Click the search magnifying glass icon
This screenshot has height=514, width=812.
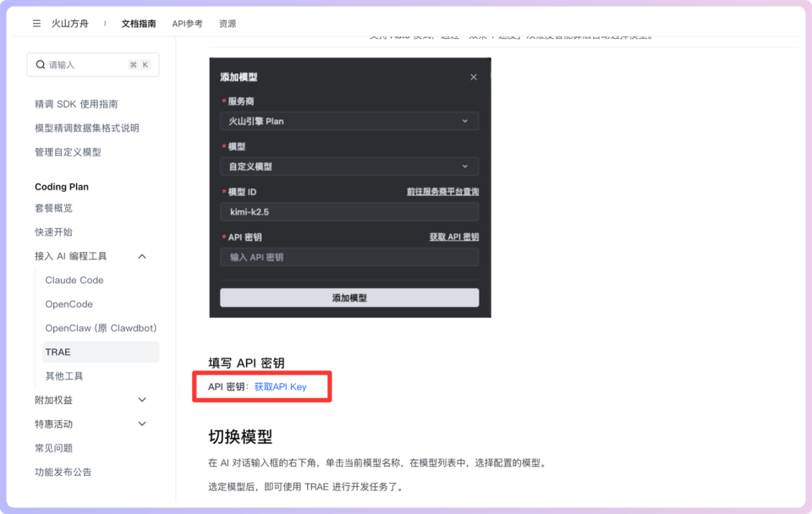(x=41, y=64)
